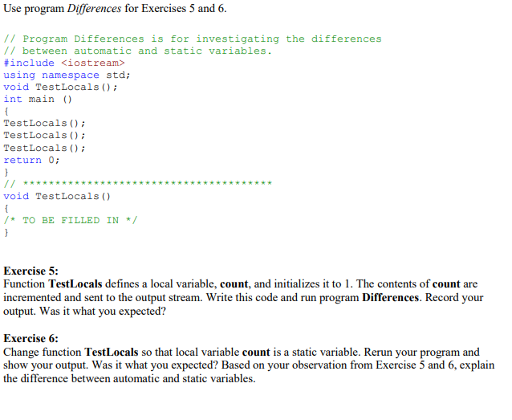Screen dimensions: 512x420
Task: Click the line starting 'Change function TestLocals so that'
Action: pyautogui.click(x=242, y=352)
